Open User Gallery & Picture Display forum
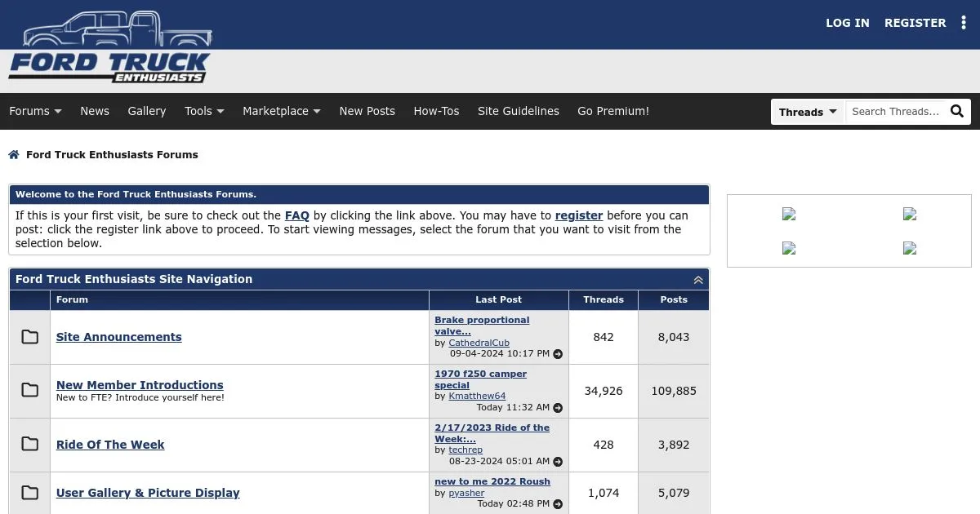Image resolution: width=980 pixels, height=514 pixels. tap(148, 493)
